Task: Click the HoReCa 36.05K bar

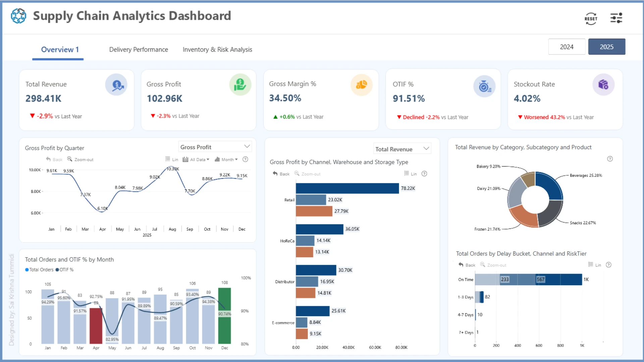Action: (x=319, y=229)
